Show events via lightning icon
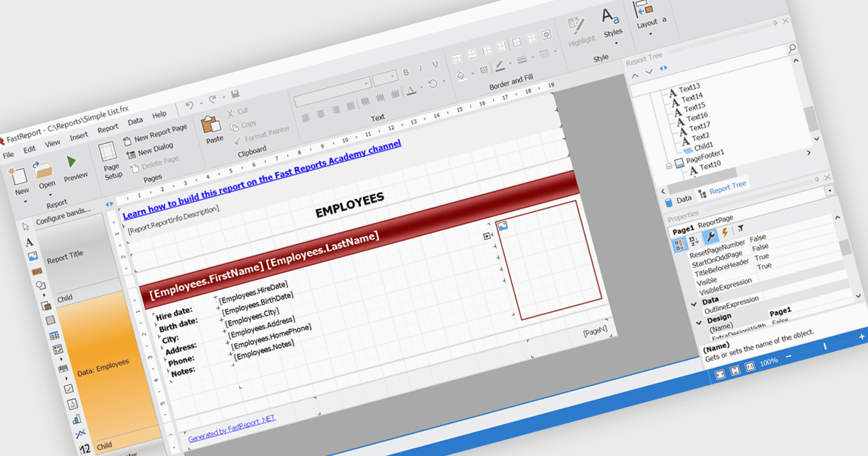Viewport: 868px width, 456px height. pos(725,232)
